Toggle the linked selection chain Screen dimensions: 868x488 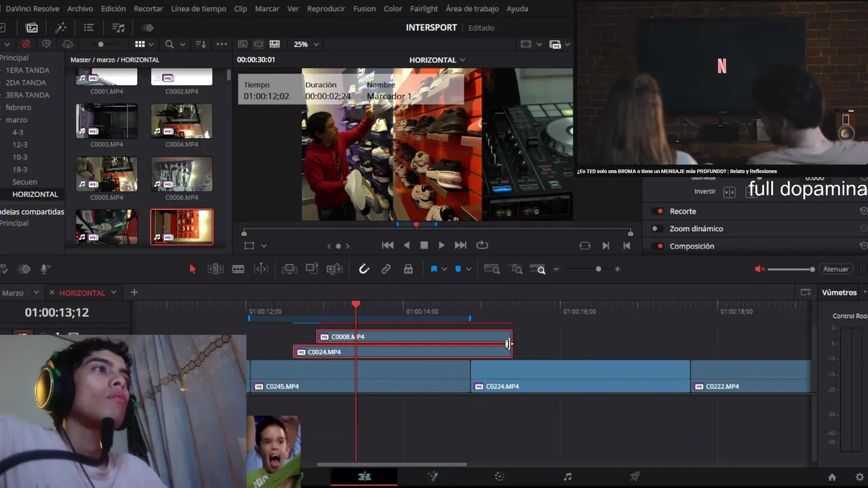point(386,269)
